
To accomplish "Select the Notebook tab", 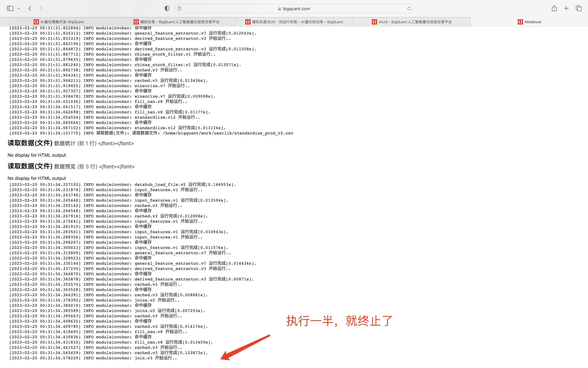I will click(x=529, y=22).
